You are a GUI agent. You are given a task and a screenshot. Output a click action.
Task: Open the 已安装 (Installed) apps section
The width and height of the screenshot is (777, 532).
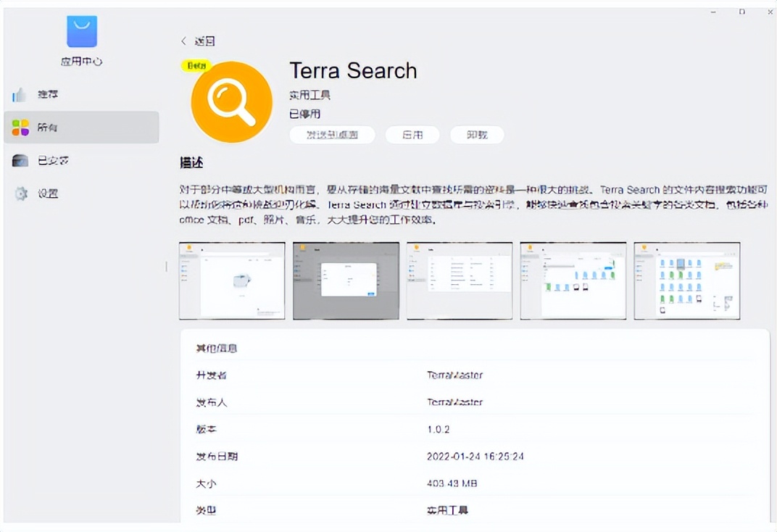pyautogui.click(x=20, y=160)
